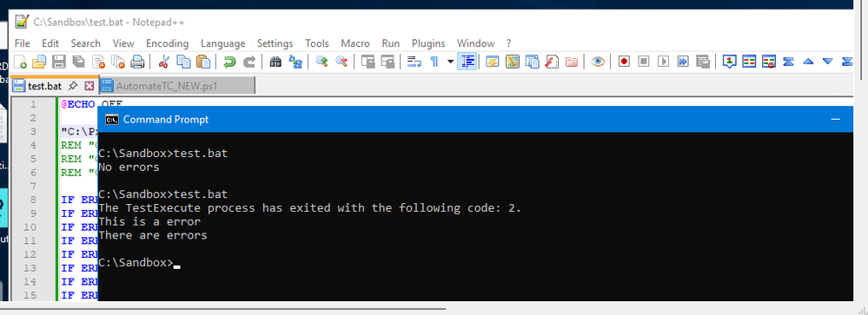Viewport: 868px width, 315px height.
Task: Print the current document
Action: (137, 62)
